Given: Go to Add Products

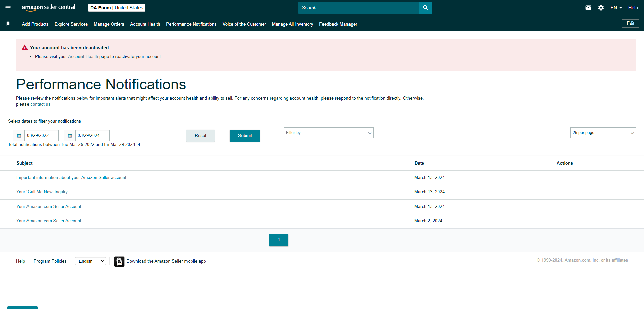Looking at the screenshot, I should point(35,24).
